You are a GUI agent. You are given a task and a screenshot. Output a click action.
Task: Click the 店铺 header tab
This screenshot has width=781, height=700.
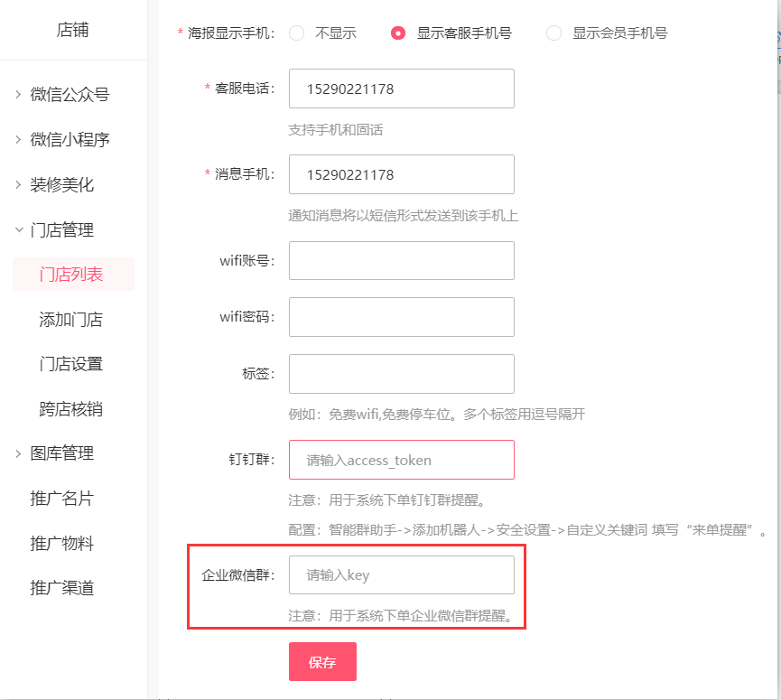pyautogui.click(x=73, y=30)
